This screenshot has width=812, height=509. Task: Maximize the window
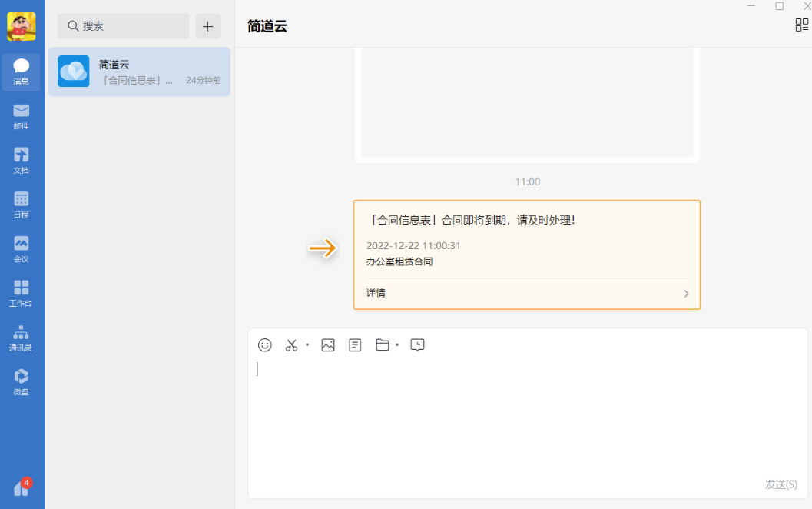click(x=780, y=5)
